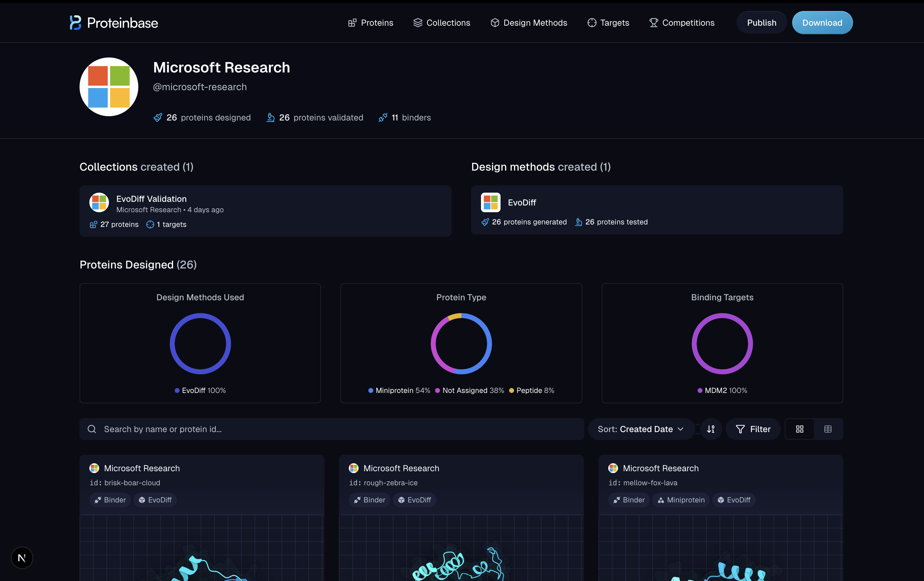Open the EvoDiff Validation collection

(x=266, y=211)
